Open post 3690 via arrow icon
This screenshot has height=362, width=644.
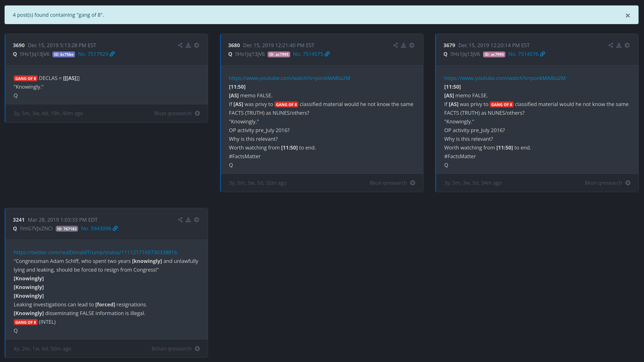pos(196,45)
